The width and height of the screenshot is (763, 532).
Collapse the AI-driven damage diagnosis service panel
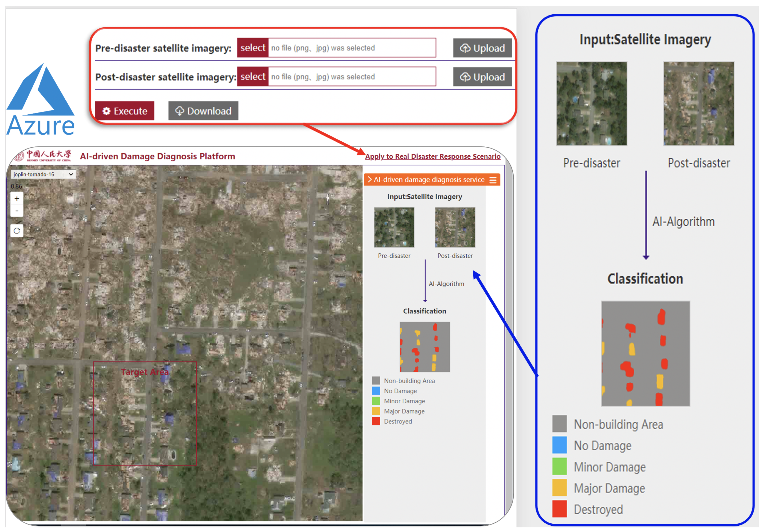point(370,179)
